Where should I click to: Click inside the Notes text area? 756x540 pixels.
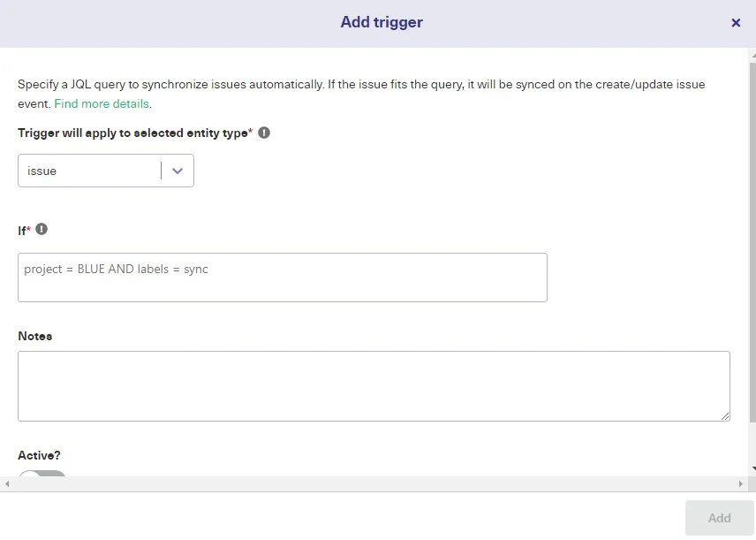[x=373, y=385]
